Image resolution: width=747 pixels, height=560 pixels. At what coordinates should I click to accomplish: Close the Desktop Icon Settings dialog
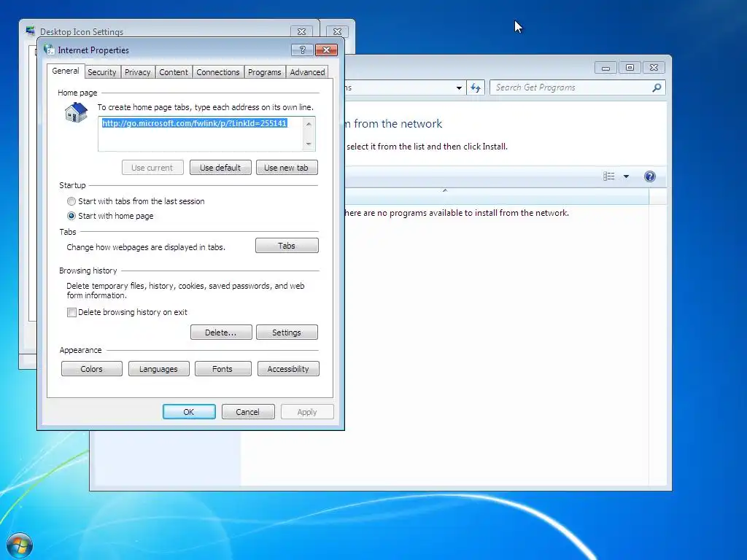click(x=301, y=32)
